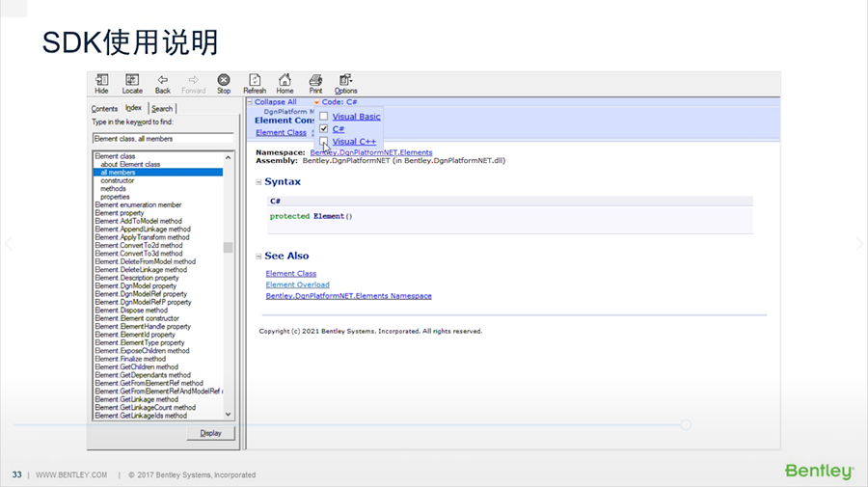Open the Visual C++ link
Viewport: 868px width, 487px height.
pyautogui.click(x=354, y=142)
